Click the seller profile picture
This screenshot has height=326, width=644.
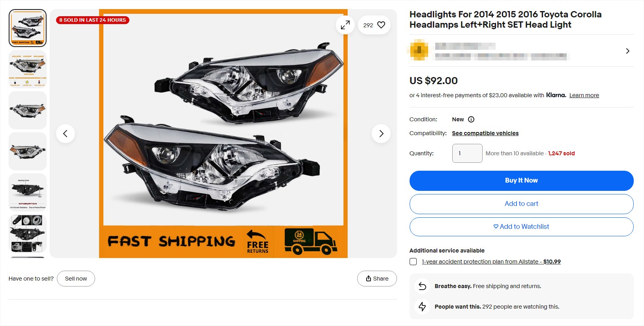pos(419,51)
